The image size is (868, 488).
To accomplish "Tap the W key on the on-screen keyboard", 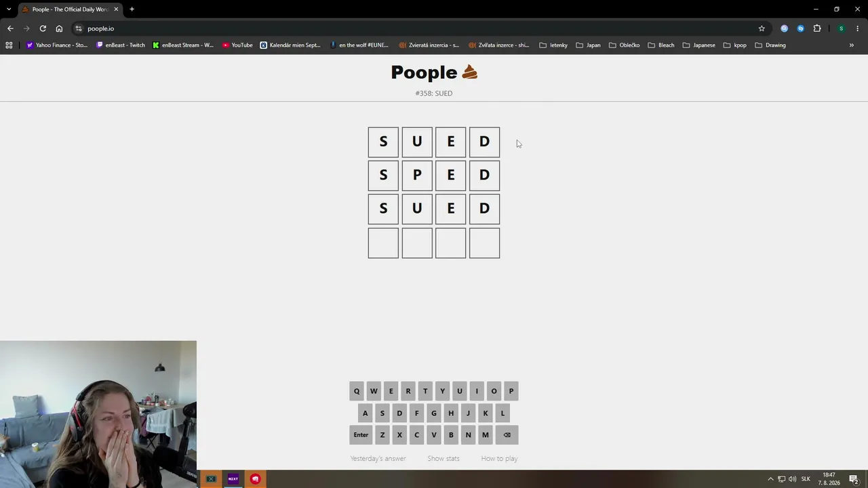I will (x=374, y=391).
